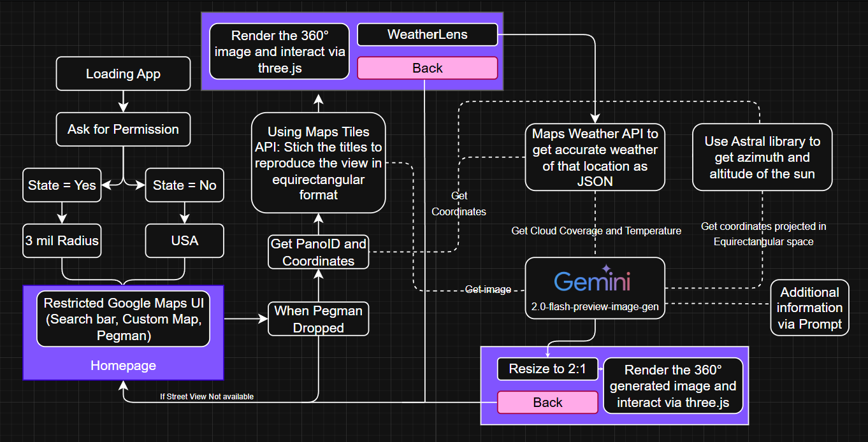This screenshot has width=868, height=442.
Task: Click Additional information via Prompt box
Action: click(810, 308)
